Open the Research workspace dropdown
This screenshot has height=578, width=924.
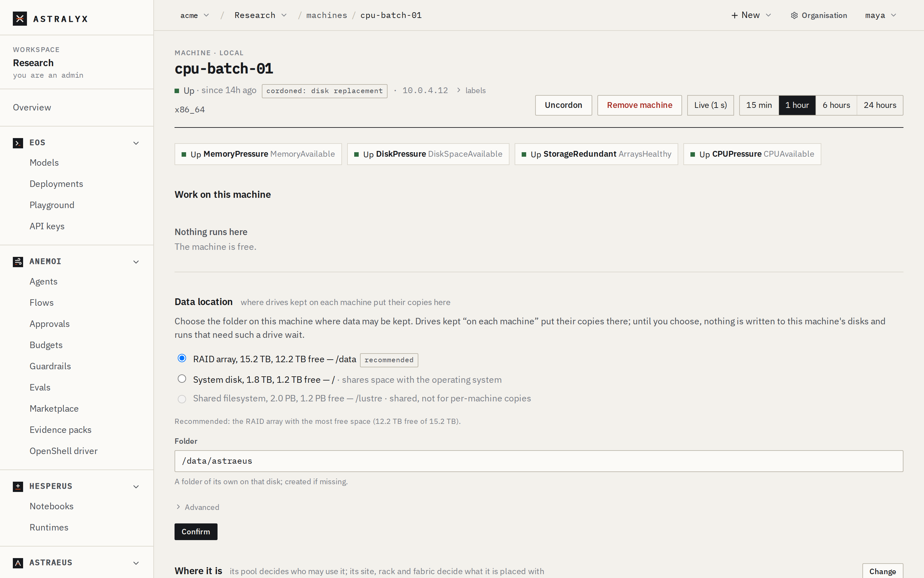261,15
